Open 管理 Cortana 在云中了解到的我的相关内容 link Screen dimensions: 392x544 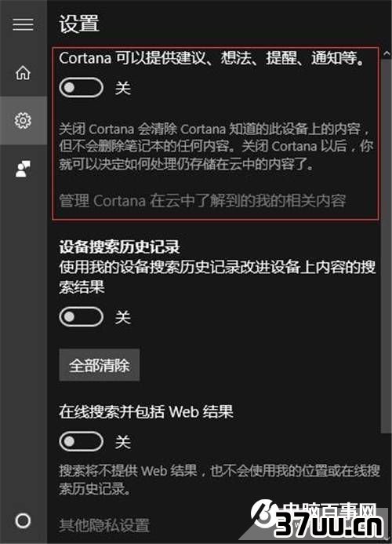[202, 200]
